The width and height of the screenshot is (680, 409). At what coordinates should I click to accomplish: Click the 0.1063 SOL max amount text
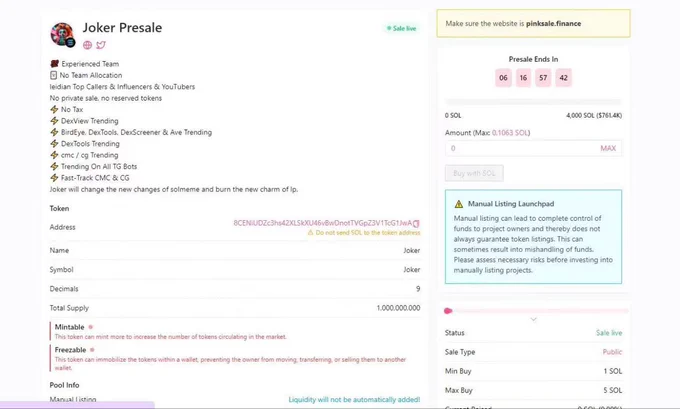(510, 133)
